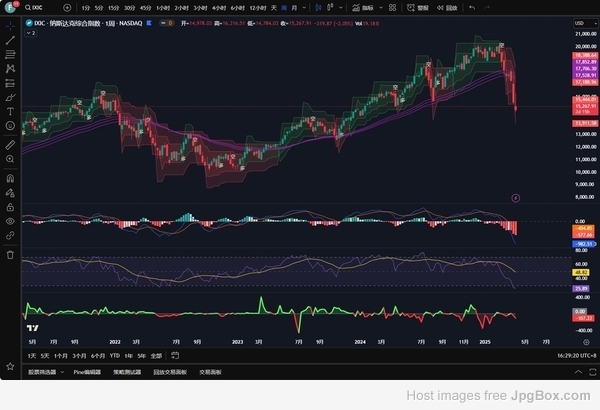This screenshot has width=600, height=410.
Task: Click the zoom-in magnifier tool
Action: (x=10, y=159)
